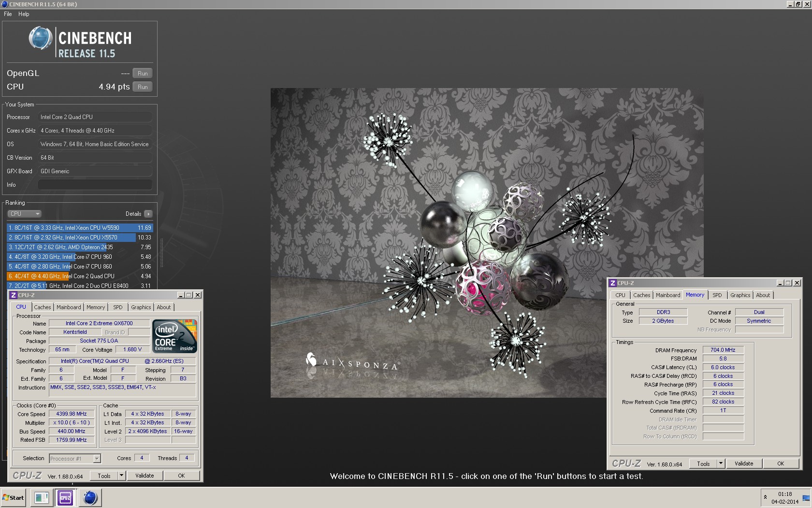
Task: Click the ranking list scrollbar grip
Action: tap(161, 252)
